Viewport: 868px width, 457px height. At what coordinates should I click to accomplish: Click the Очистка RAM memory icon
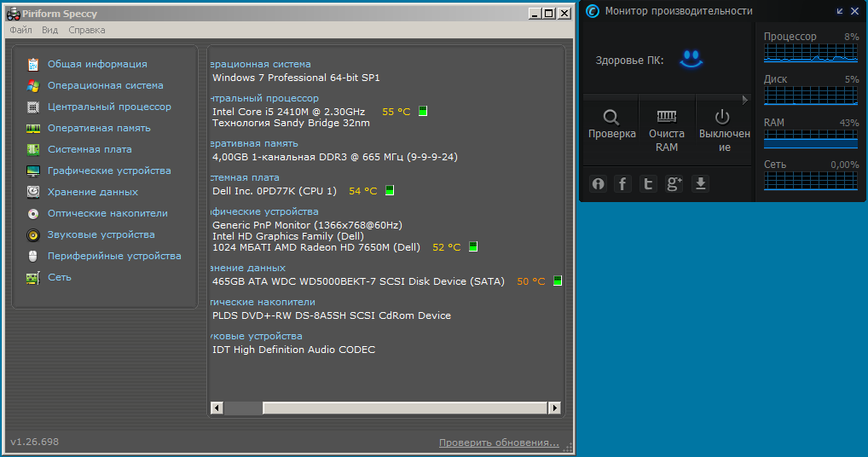point(667,116)
